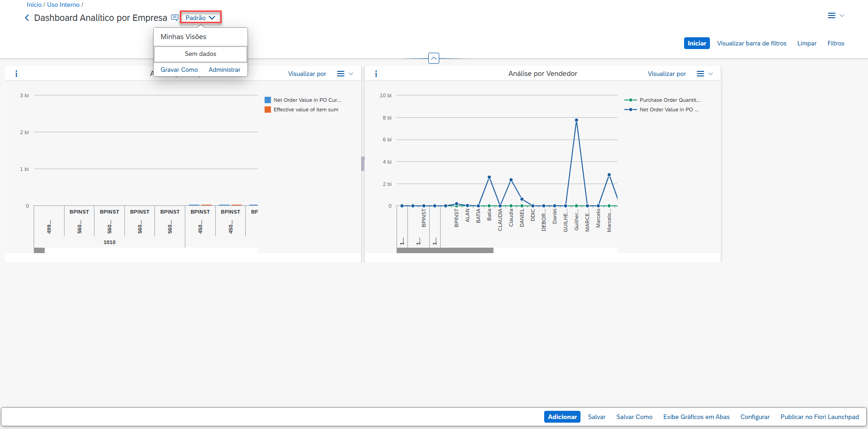868x429 pixels.
Task: Open the left chart's list menu icon
Action: click(341, 74)
